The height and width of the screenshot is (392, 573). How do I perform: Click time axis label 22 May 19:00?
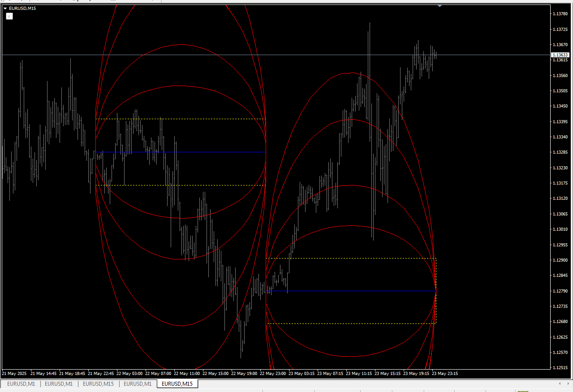(244, 373)
